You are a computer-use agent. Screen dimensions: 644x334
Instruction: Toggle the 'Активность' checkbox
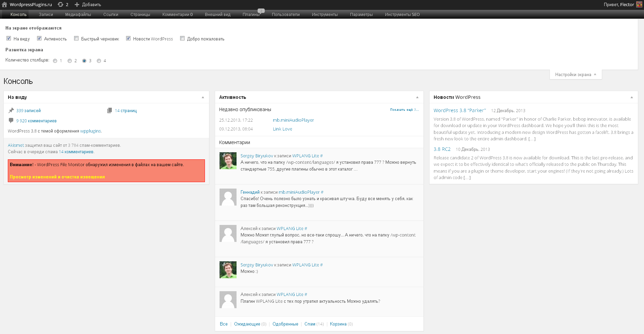[x=39, y=38]
